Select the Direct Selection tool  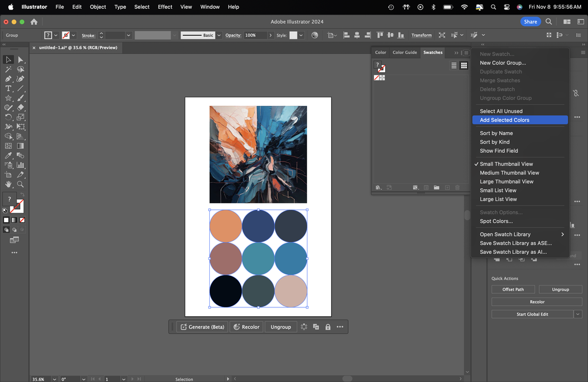[x=21, y=59]
